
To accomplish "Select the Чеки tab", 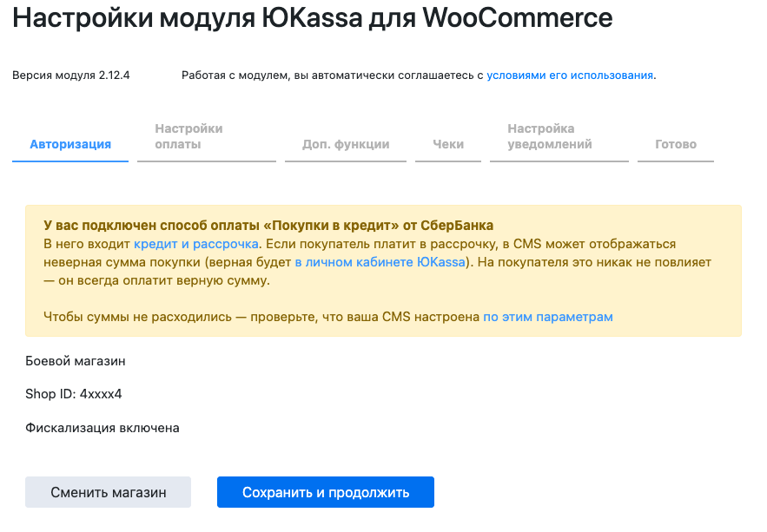I will (x=449, y=144).
